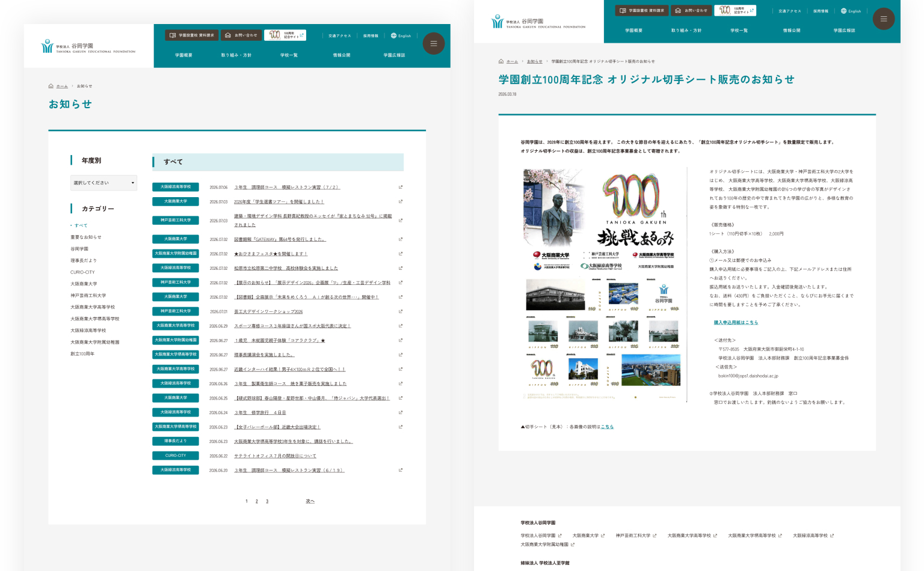
Task: Click external link icon for 近畿大会出場決定 row
Action: pos(401,427)
